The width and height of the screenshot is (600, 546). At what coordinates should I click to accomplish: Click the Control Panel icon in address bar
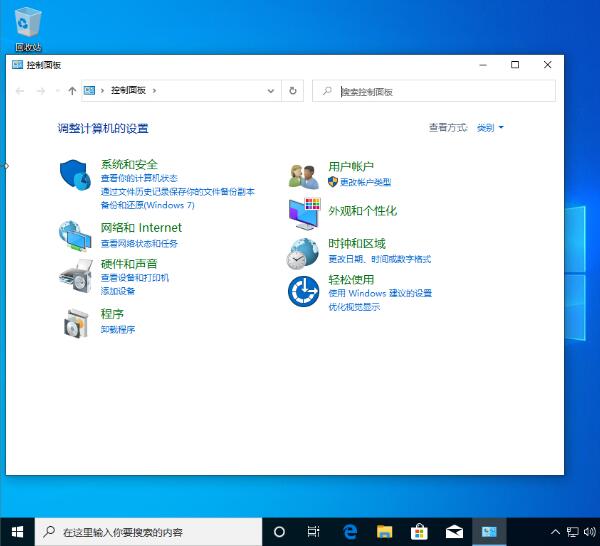[89, 91]
